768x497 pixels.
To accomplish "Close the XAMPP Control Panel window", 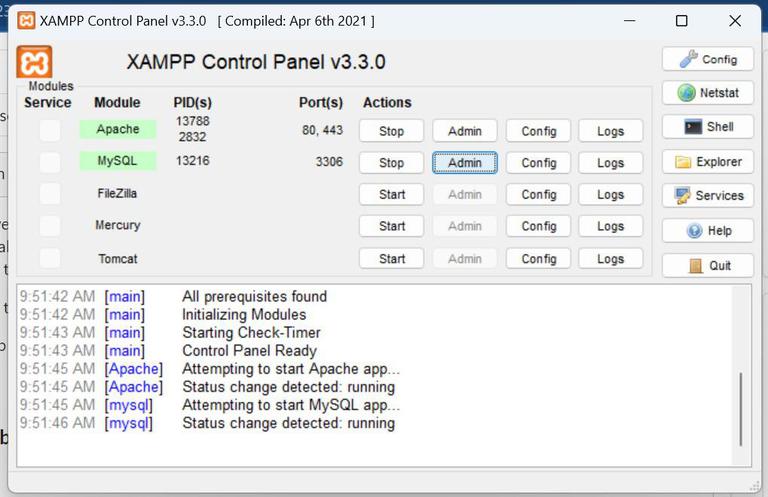I will click(735, 21).
